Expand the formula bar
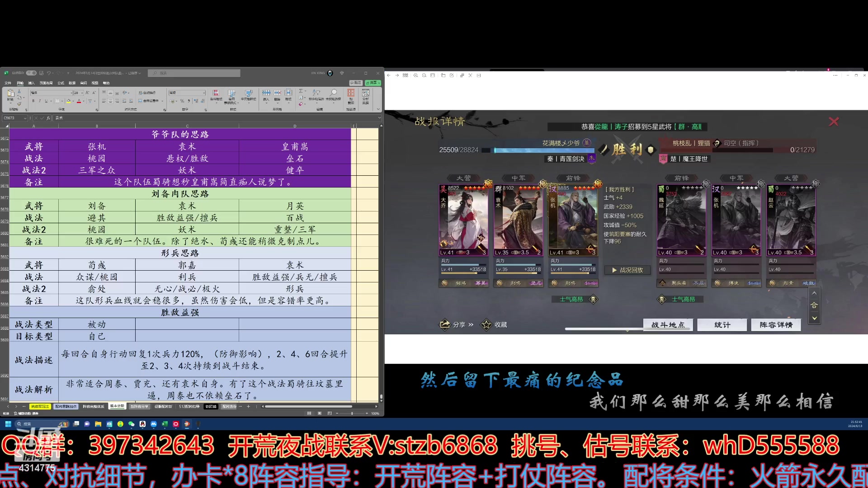The height and width of the screenshot is (488, 868). coord(379,118)
